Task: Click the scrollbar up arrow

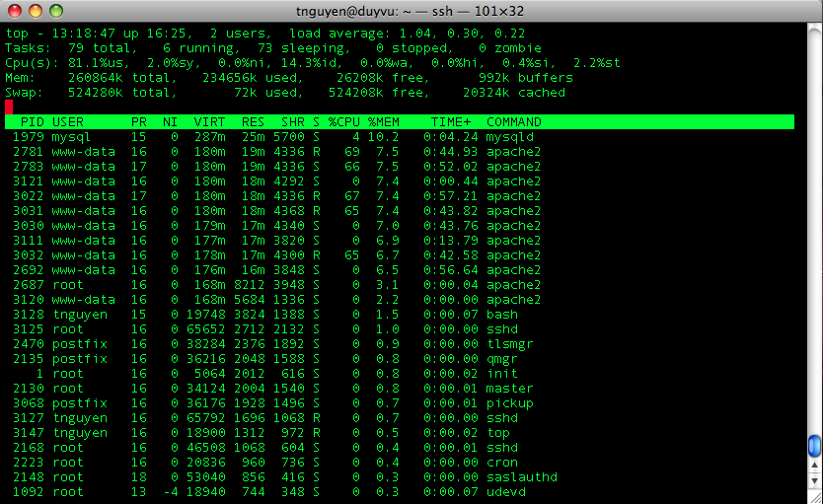Action: tap(814, 466)
